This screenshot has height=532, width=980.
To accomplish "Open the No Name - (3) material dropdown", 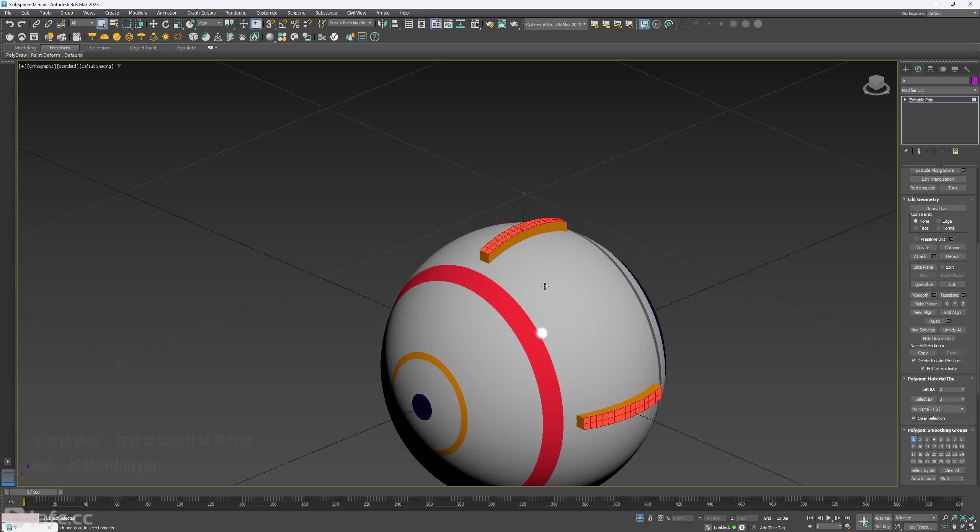I will (x=938, y=409).
